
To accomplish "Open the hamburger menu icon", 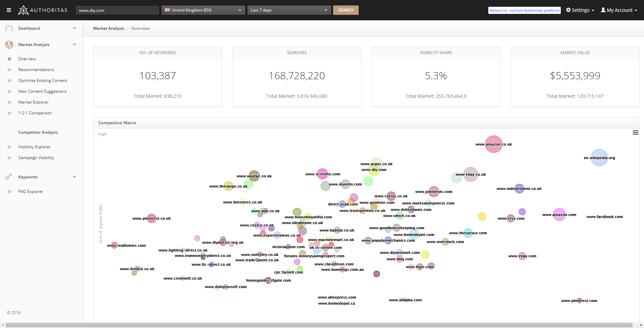I will point(9,10).
